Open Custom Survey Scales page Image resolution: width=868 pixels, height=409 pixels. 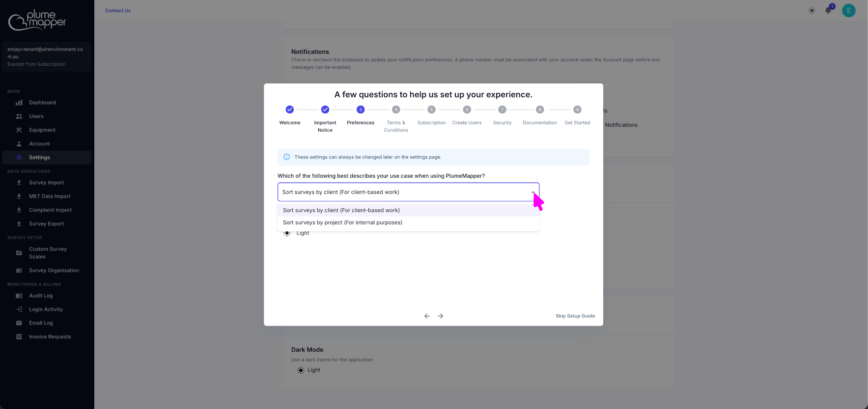pos(47,253)
